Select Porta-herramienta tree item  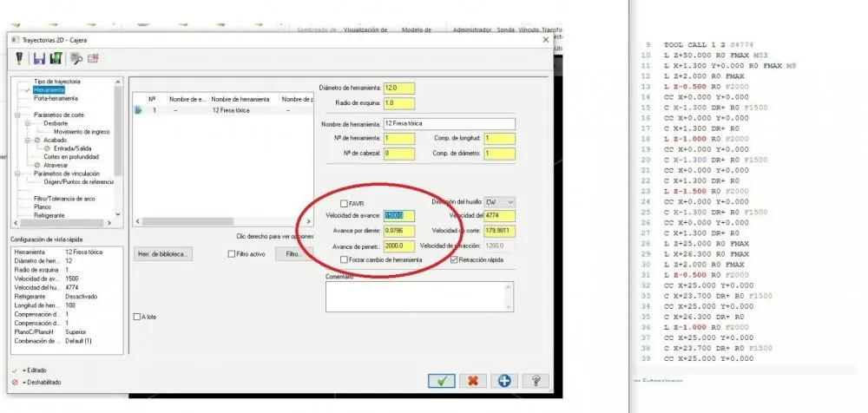coord(56,98)
